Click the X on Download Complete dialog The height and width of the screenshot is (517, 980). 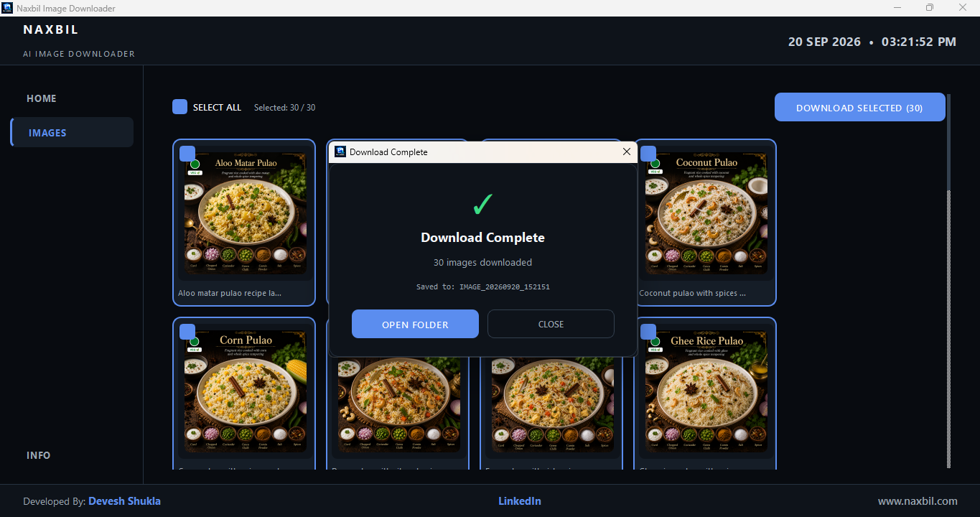coord(627,152)
